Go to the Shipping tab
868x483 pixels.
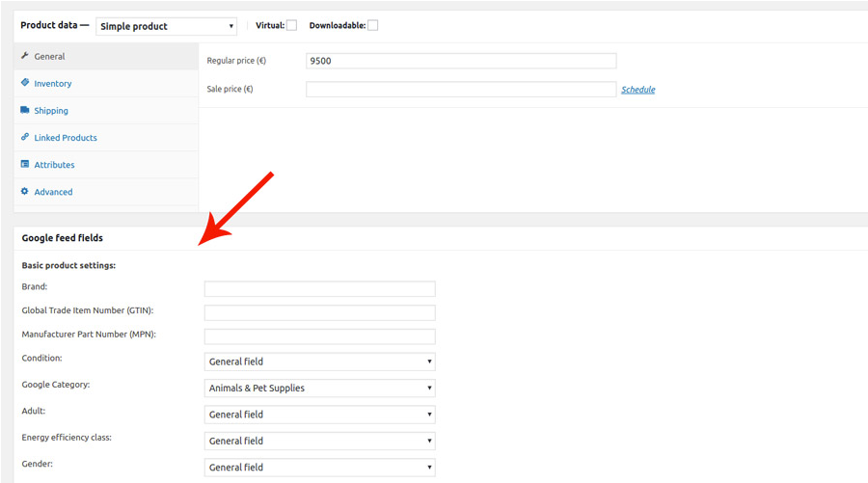106,111
